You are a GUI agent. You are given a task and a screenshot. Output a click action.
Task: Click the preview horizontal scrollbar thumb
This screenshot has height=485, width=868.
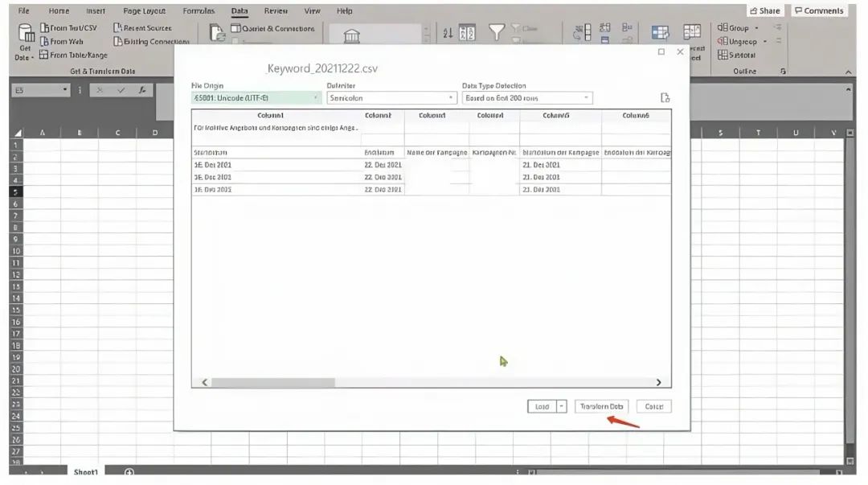coord(273,383)
